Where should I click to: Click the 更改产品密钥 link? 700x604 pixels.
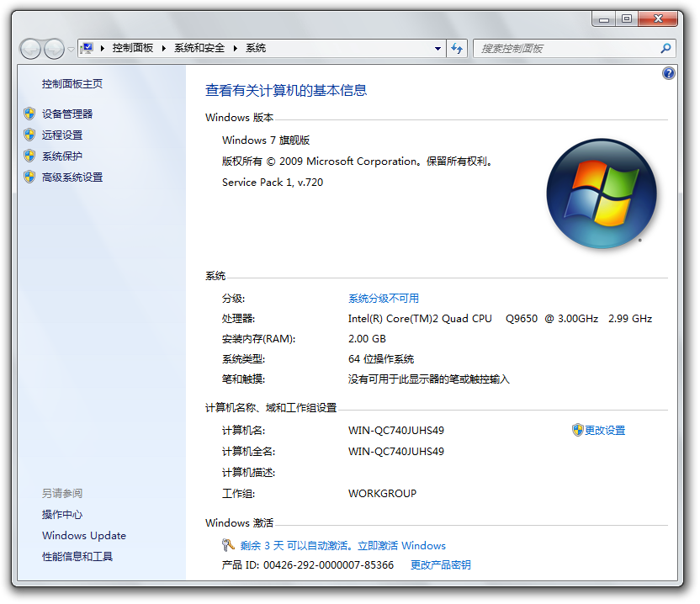[x=440, y=565]
